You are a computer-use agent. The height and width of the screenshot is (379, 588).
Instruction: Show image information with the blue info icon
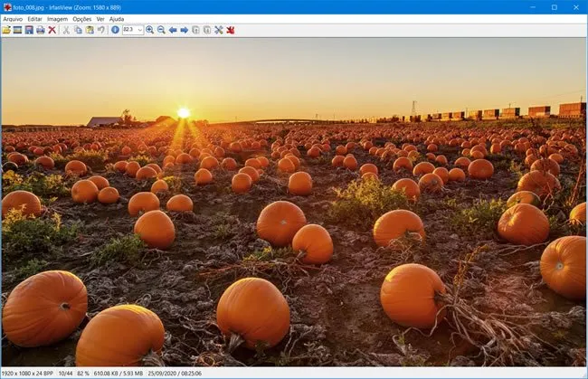pyautogui.click(x=115, y=30)
